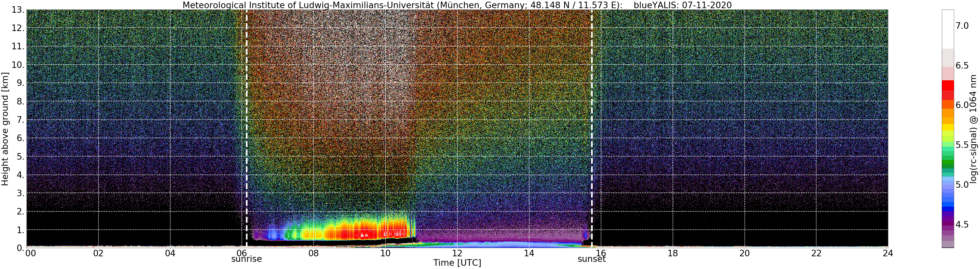Click the '10.' height axis tick label

18,65
